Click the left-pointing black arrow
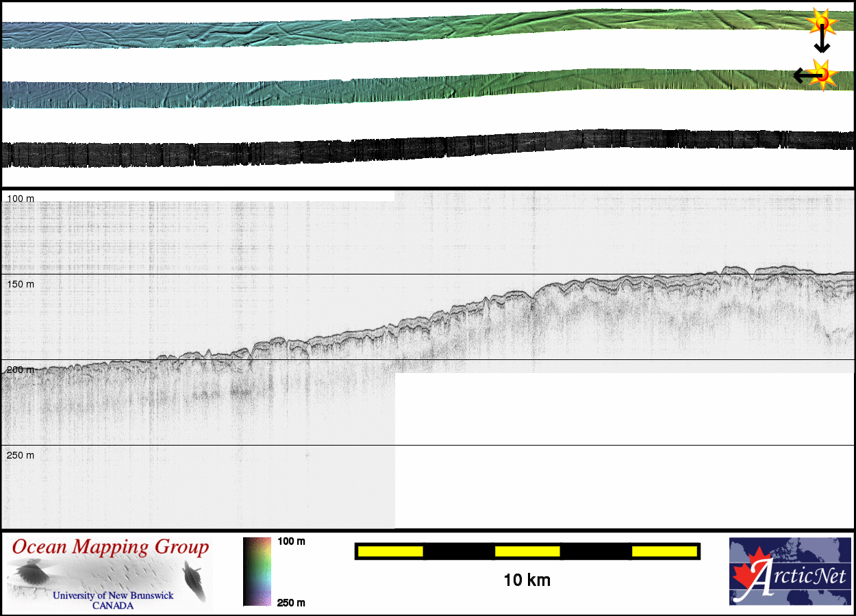 coord(801,75)
